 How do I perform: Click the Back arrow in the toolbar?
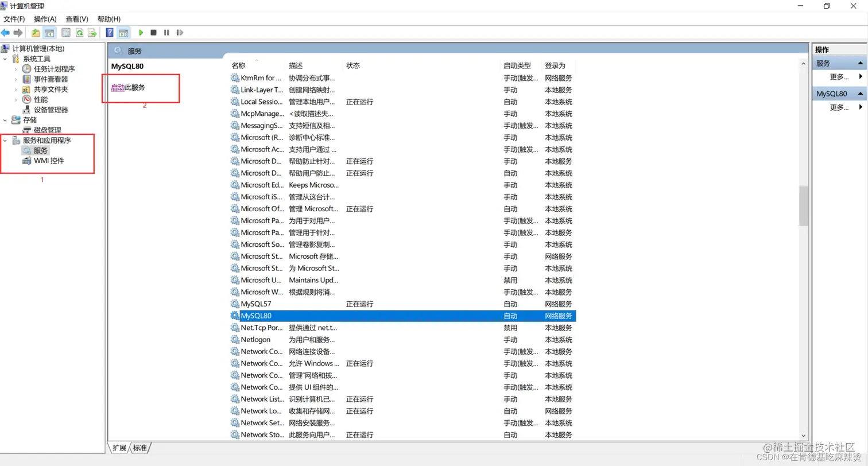5,33
